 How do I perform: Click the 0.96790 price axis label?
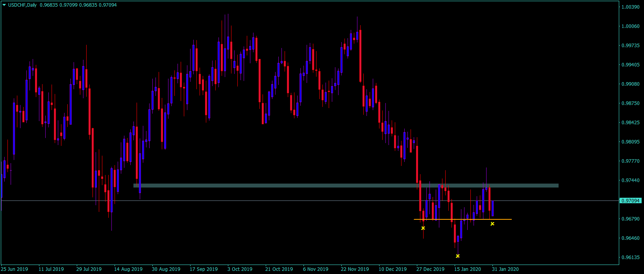click(x=630, y=219)
